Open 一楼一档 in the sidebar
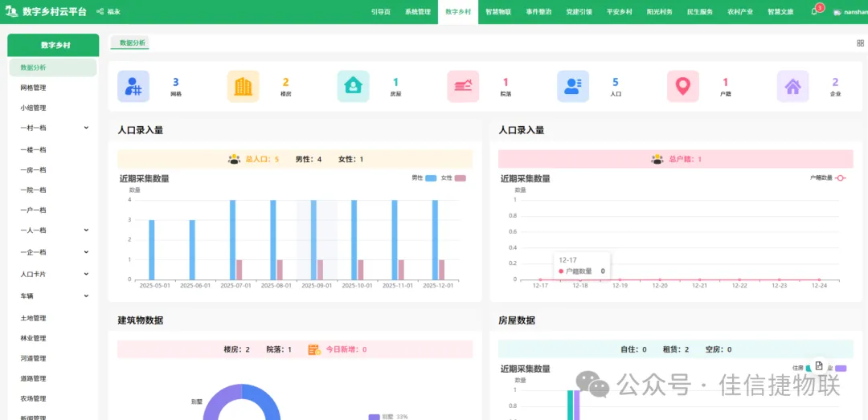The image size is (868, 420). [53, 149]
